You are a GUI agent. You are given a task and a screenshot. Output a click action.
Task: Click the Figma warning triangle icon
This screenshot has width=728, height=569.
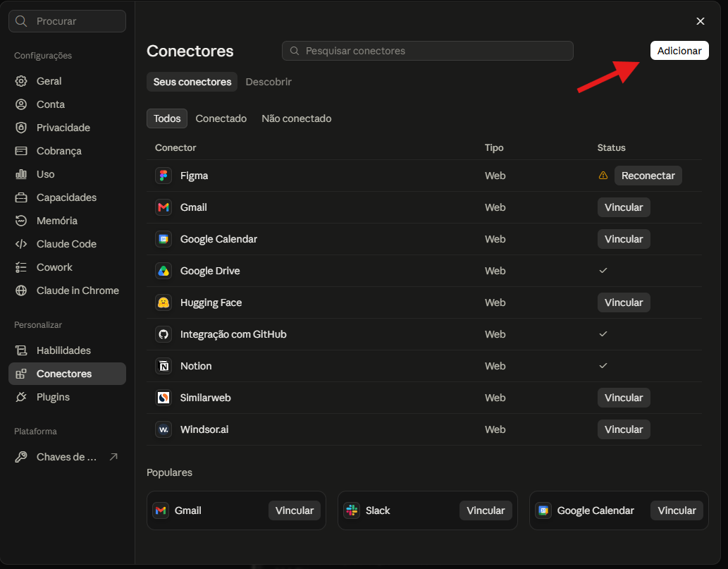(603, 176)
